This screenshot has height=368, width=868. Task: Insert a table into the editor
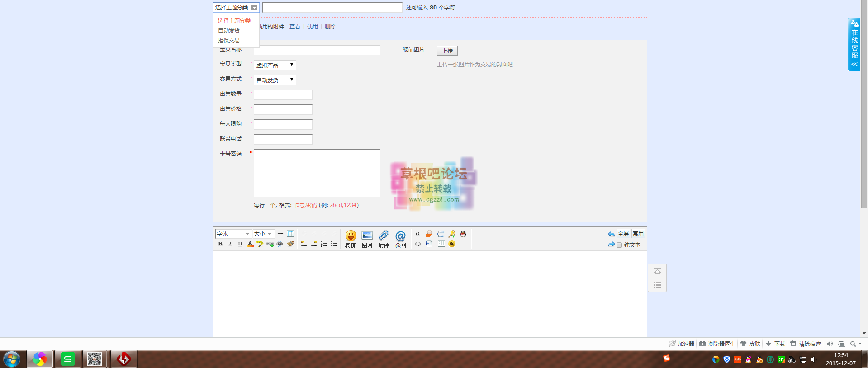290,234
